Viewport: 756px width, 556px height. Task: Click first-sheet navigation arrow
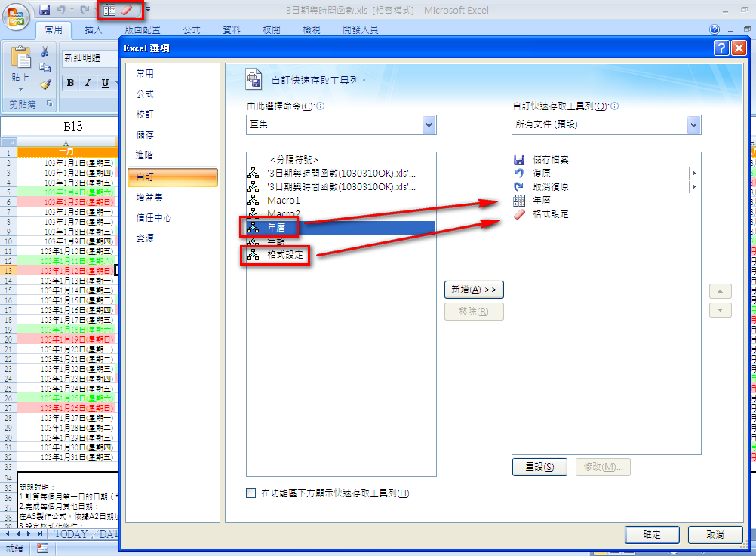coord(7,534)
